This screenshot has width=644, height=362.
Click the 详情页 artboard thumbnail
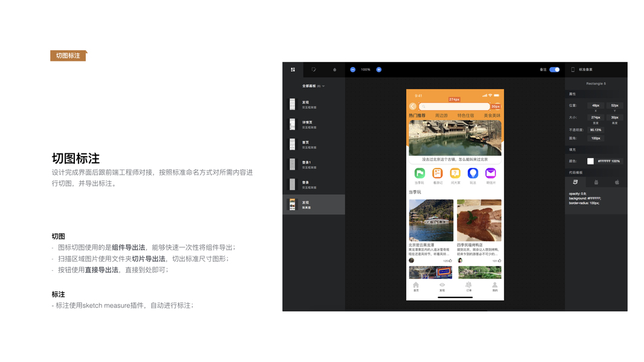[292, 124]
